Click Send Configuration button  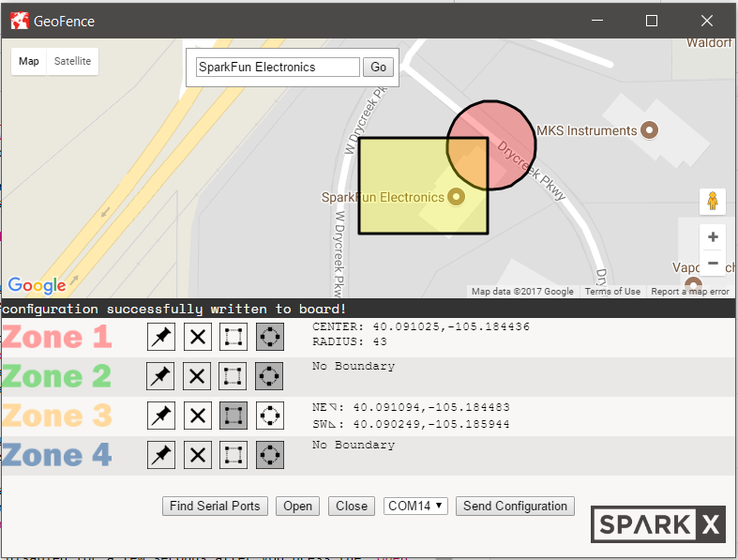(515, 506)
